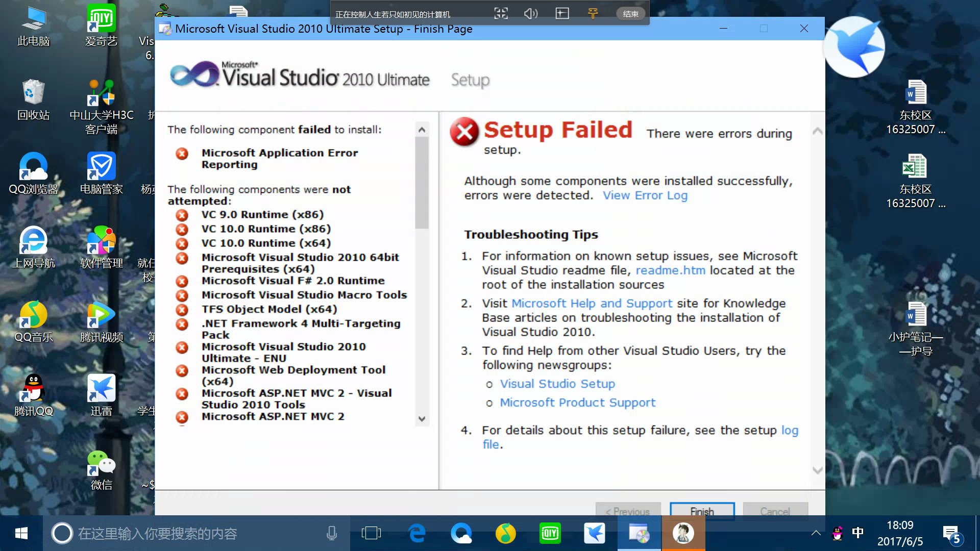This screenshot has width=980, height=551.
Task: Click the Finish button
Action: pos(702,511)
